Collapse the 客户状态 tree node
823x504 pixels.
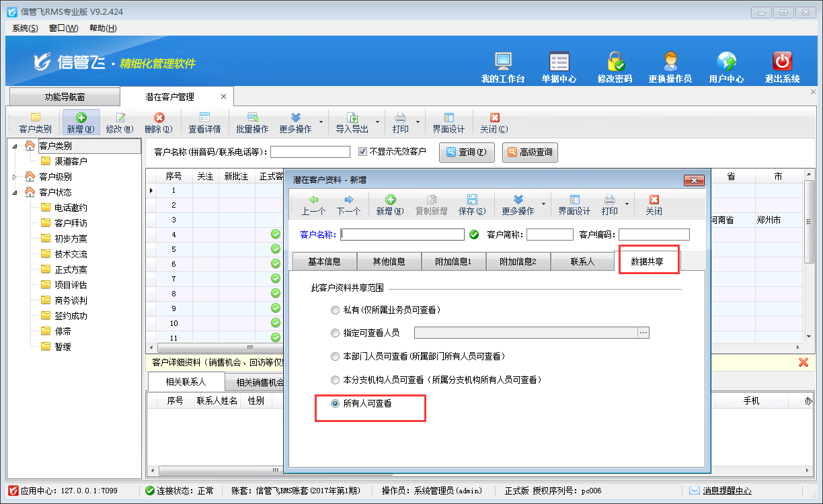point(15,193)
